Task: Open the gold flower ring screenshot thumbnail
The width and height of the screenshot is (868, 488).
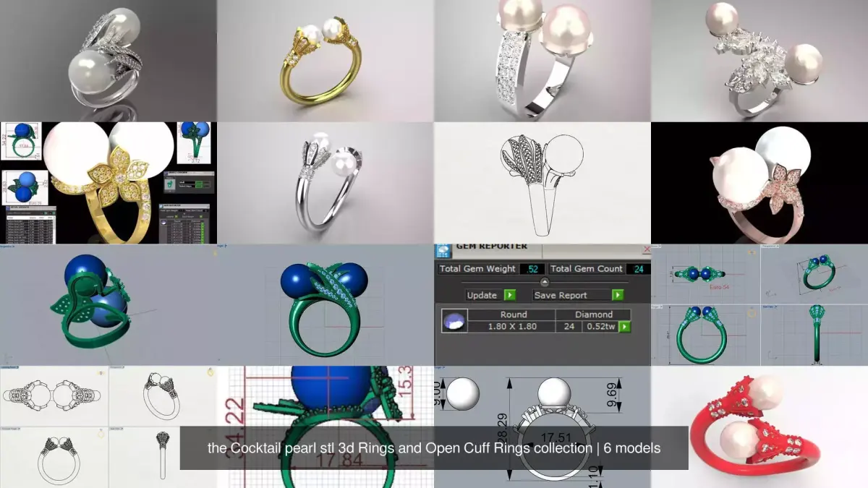Action: click(109, 183)
